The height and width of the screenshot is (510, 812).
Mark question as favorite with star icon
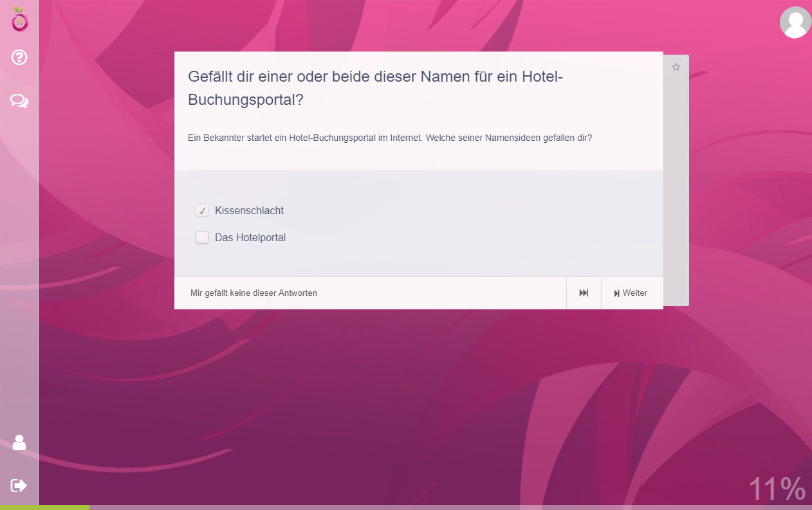[676, 67]
